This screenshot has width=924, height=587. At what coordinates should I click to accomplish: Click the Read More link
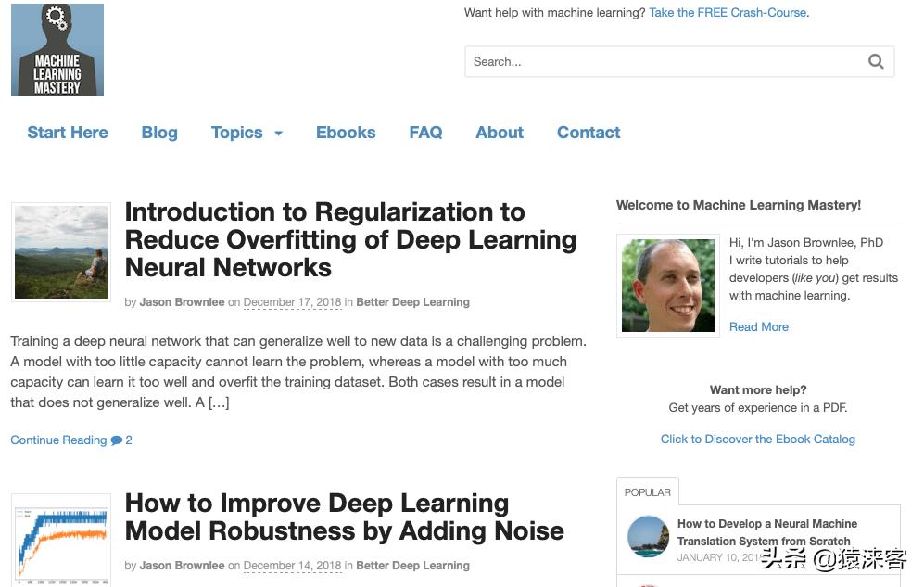[x=758, y=327]
